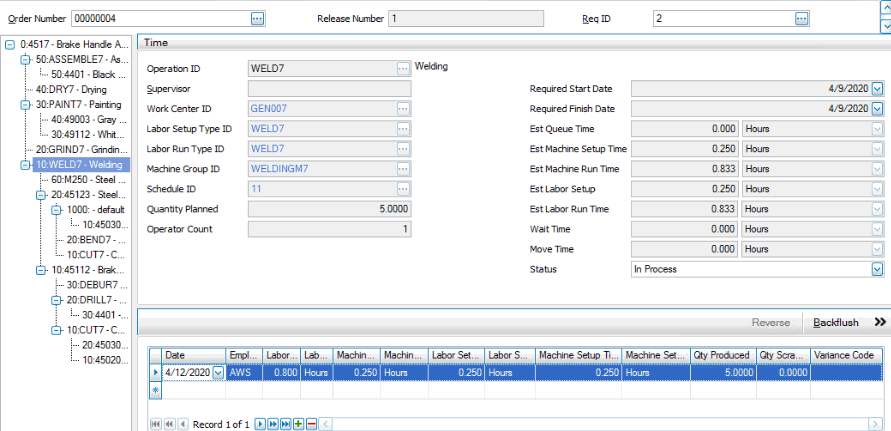Viewport: 891px width, 431px height.
Task: Collapse the 50:ASSEMBLE7 tree node
Action: point(26,59)
